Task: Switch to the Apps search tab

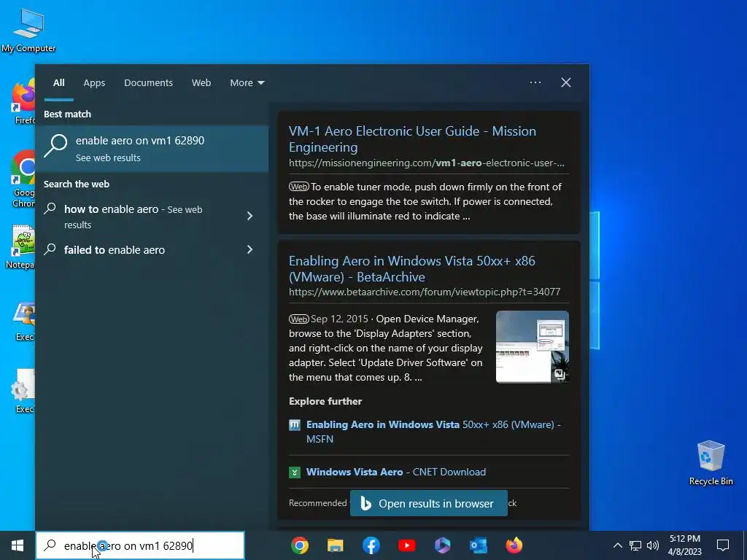Action: (94, 83)
